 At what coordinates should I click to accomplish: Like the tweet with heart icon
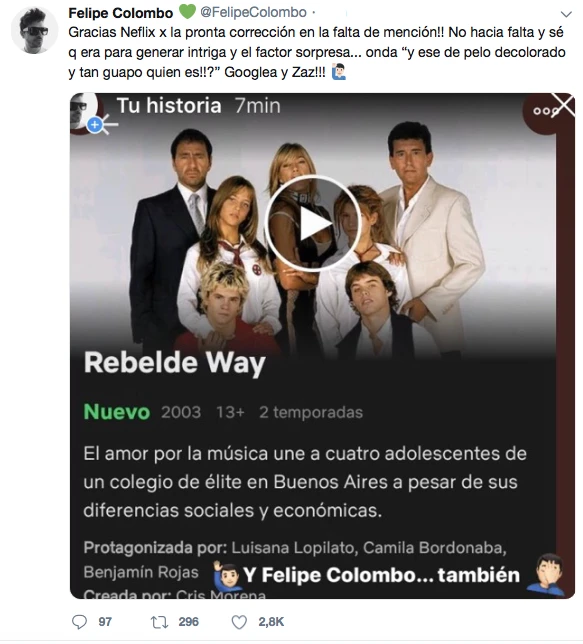pyautogui.click(x=239, y=622)
